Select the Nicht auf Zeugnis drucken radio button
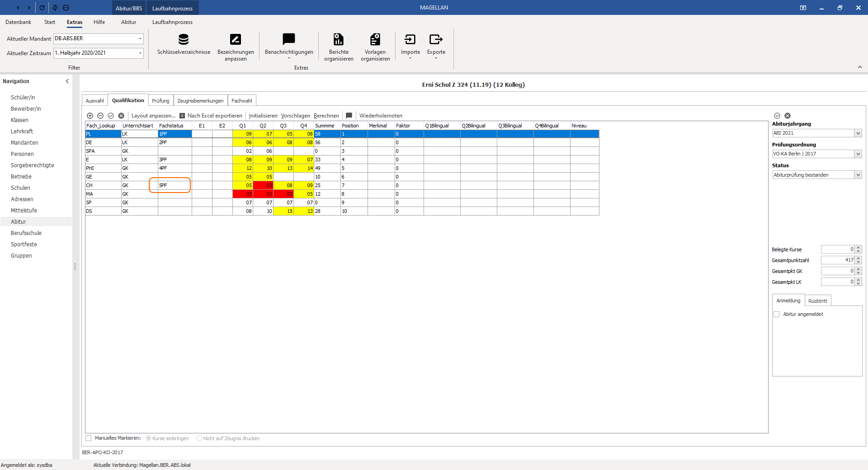Image resolution: width=868 pixels, height=470 pixels. pos(199,438)
